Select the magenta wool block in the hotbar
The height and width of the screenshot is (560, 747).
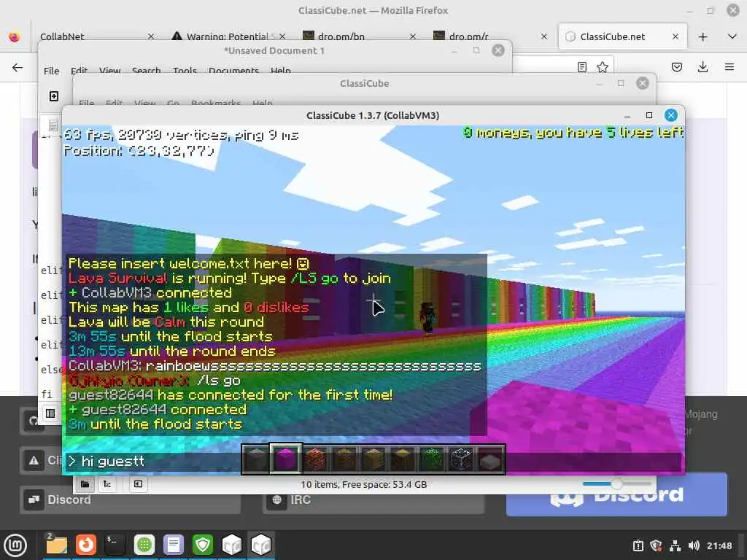[x=286, y=459]
